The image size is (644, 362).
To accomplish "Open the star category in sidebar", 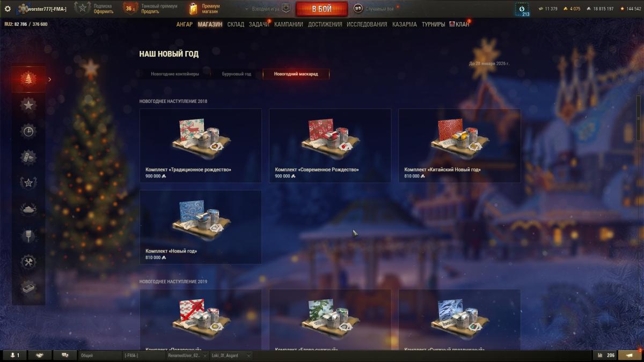I will point(28,105).
